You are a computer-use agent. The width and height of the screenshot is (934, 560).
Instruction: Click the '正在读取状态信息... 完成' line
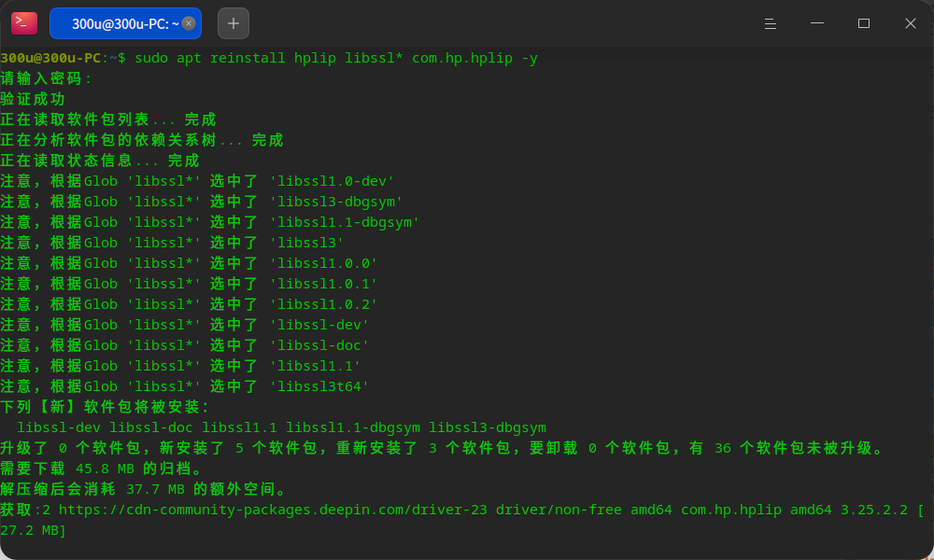click(100, 161)
